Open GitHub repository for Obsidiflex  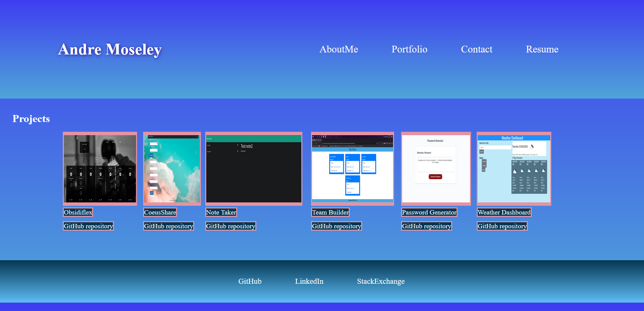(88, 226)
